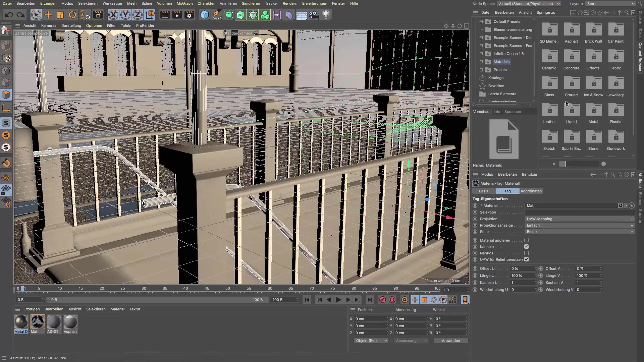Click play forward in timeline
The width and height of the screenshot is (644, 362).
click(x=338, y=300)
